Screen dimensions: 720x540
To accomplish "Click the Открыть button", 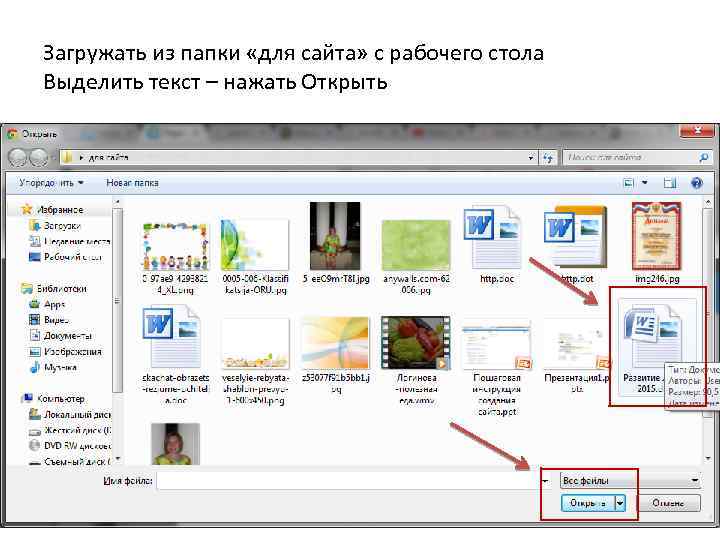I will pos(588,503).
